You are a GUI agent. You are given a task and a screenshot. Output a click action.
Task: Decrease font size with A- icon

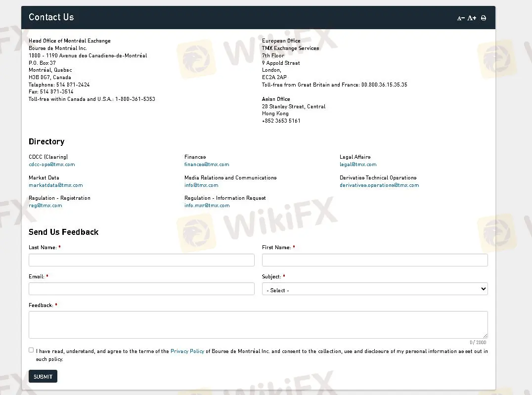(x=461, y=18)
